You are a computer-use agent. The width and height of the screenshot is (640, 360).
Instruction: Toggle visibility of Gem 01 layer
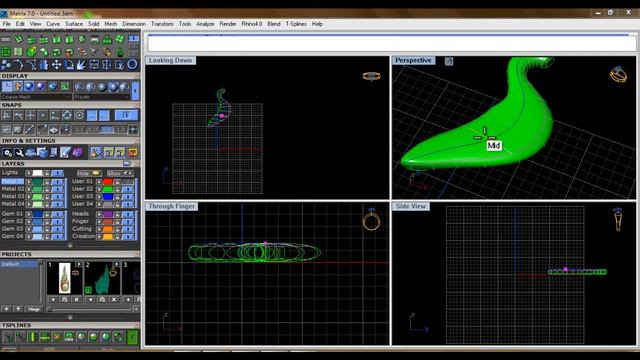coord(58,214)
